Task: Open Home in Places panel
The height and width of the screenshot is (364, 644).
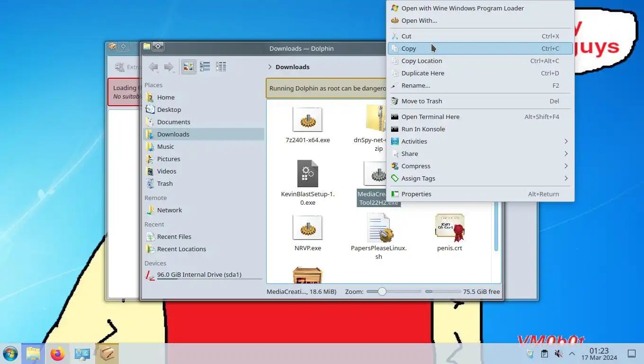Action: [x=204, y=97]
